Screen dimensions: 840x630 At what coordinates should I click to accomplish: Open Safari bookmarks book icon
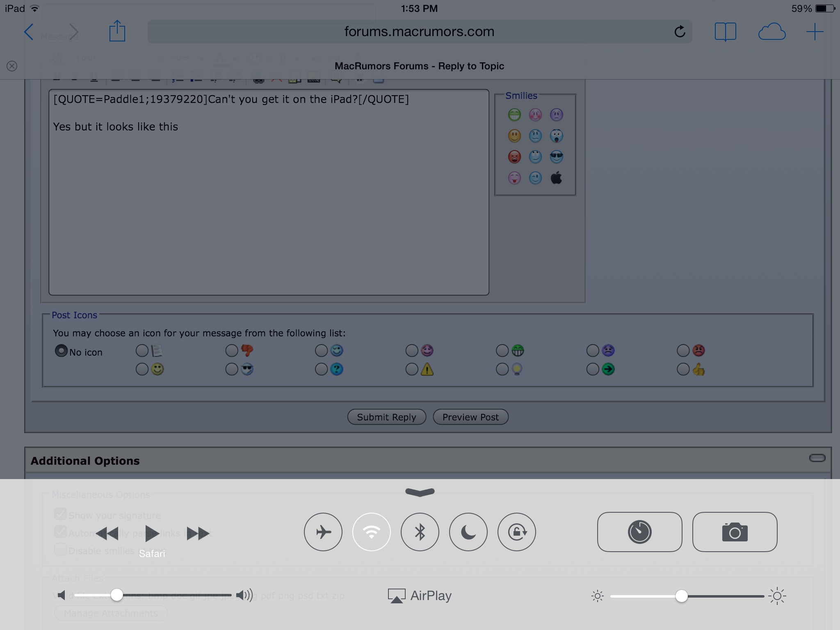(x=725, y=32)
